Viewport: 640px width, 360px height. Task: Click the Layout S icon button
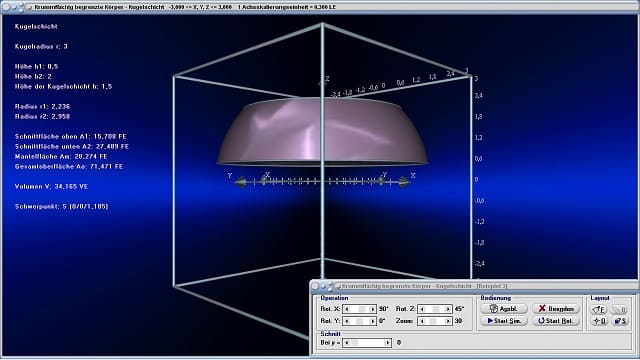click(x=620, y=321)
